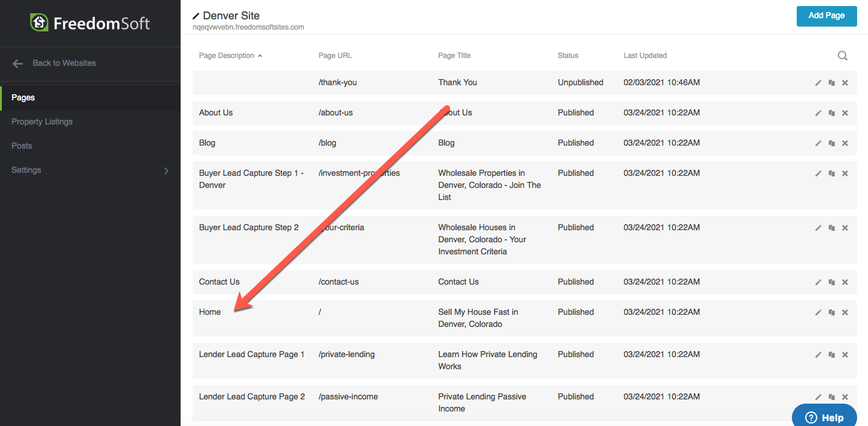
Task: Click the Last Updated column header
Action: point(645,56)
